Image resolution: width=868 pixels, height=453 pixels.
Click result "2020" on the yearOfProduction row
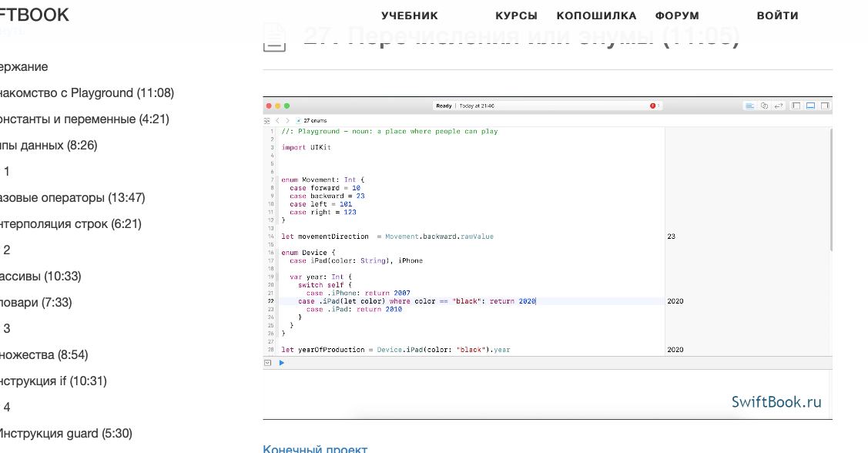(x=675, y=350)
